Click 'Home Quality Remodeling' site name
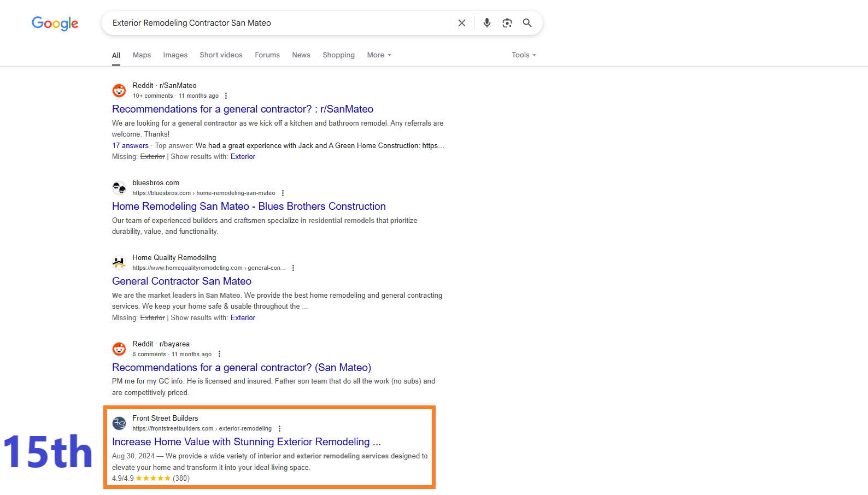The width and height of the screenshot is (868, 495). click(174, 258)
